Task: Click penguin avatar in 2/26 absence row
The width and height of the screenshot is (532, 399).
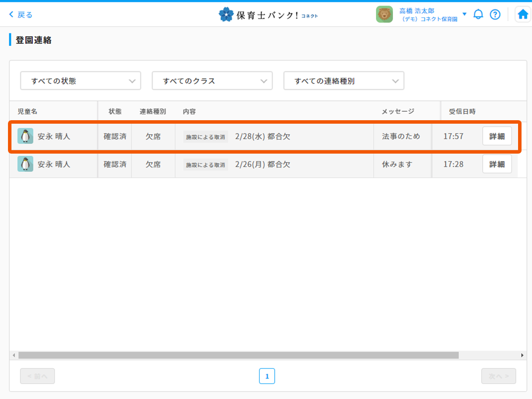Action: pos(25,164)
